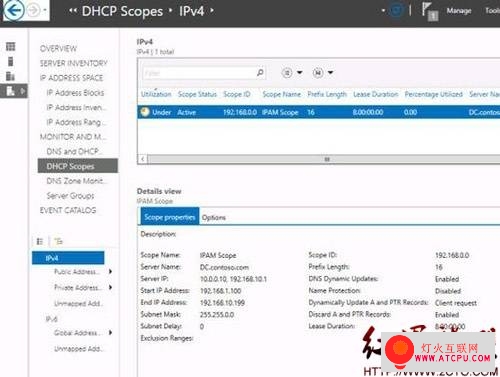Image resolution: width=500 pixels, height=377 pixels.
Task: Select DNS and DHCP Servers item
Action: point(74,151)
